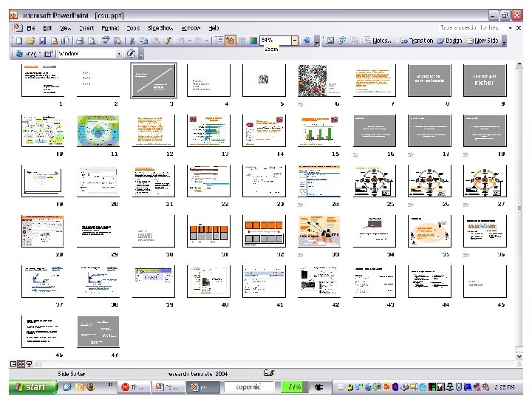Open the Insert menu
This screenshot has width=532, height=399.
tap(86, 28)
